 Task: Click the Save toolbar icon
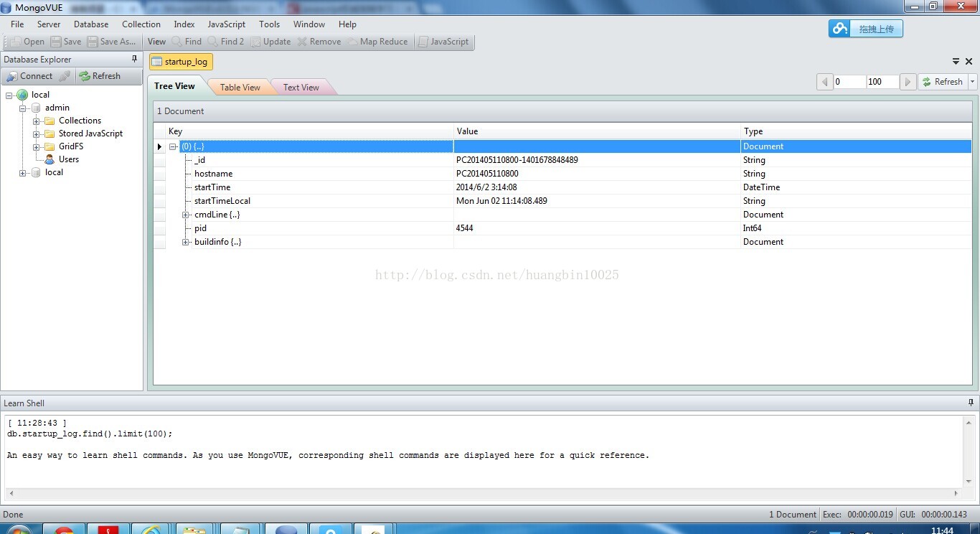(66, 42)
